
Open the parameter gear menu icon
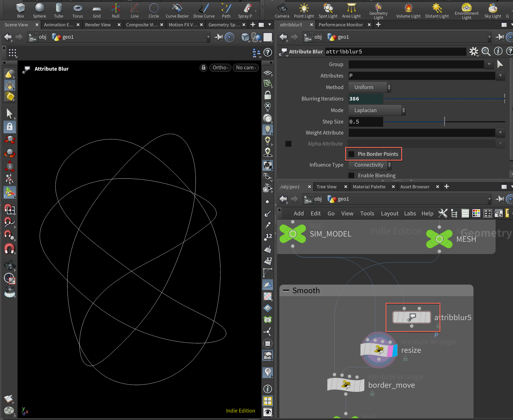click(x=473, y=52)
